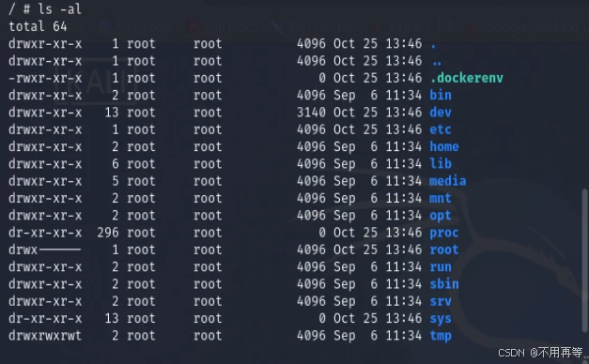Select the bin directory entry
The height and width of the screenshot is (364, 589).
(x=441, y=95)
